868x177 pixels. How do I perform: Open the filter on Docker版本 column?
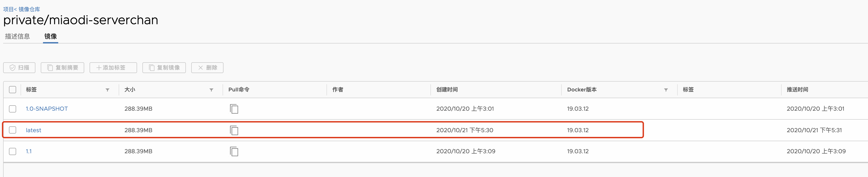click(666, 90)
